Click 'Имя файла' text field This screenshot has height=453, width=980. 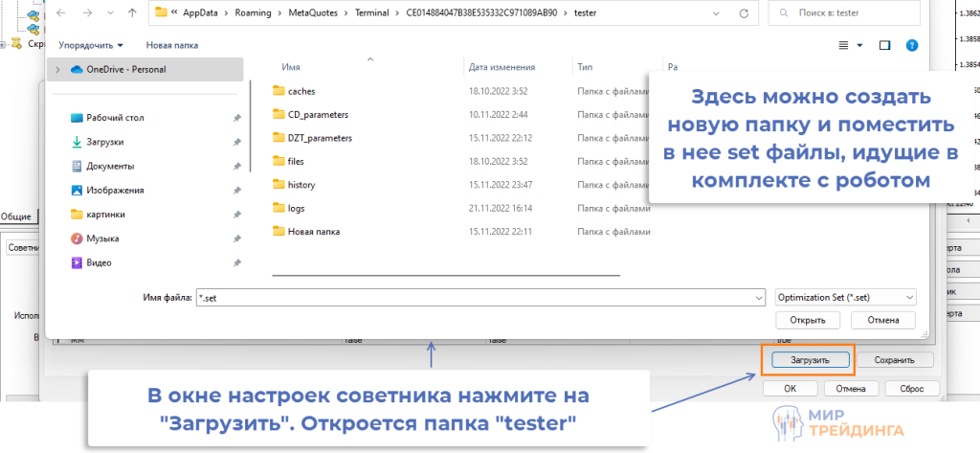(480, 298)
